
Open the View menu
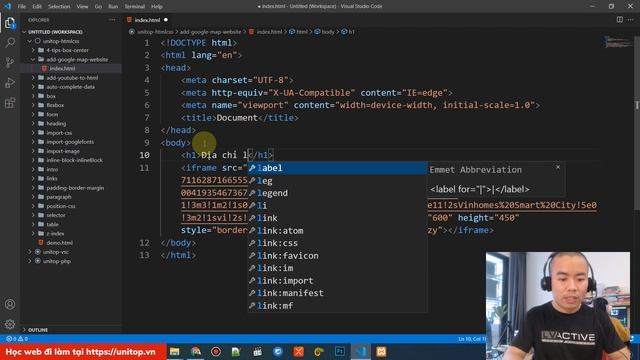(82, 7)
